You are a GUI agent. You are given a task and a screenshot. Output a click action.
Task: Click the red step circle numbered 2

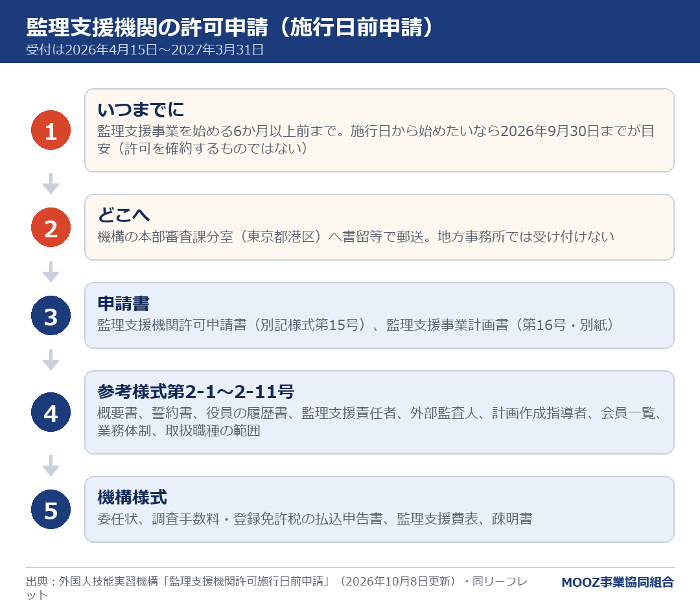(51, 227)
